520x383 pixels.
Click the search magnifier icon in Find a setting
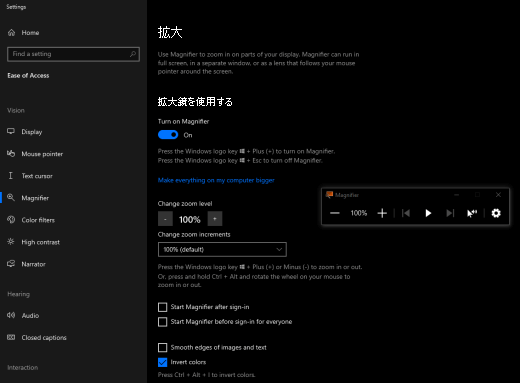point(133,54)
